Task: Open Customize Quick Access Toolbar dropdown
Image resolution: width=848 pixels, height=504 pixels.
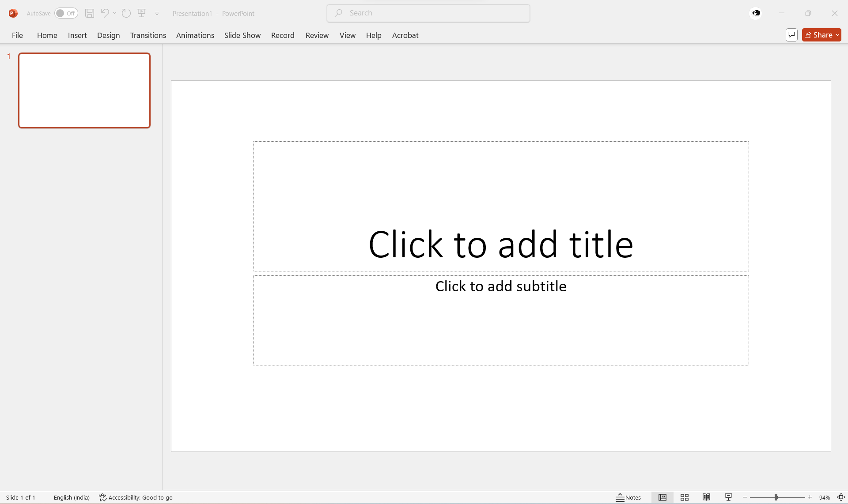Action: tap(157, 14)
